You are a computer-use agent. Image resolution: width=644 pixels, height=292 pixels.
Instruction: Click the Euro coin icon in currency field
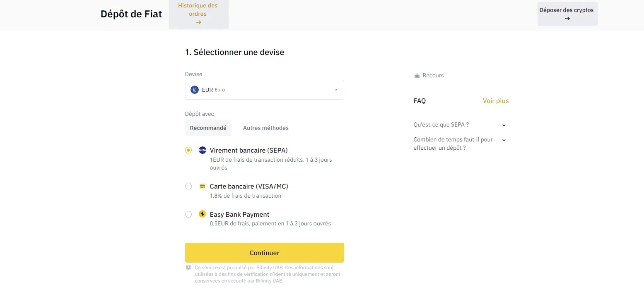click(194, 90)
